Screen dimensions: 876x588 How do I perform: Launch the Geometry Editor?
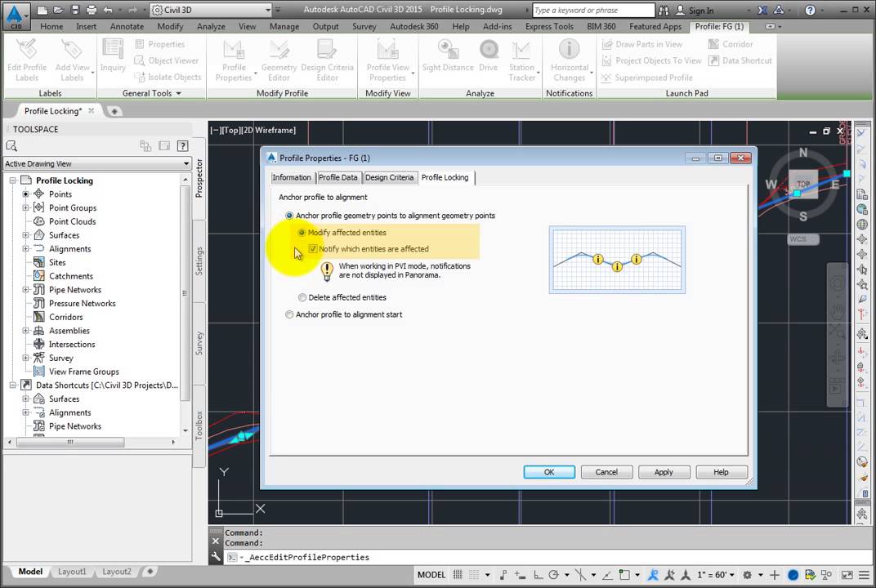[x=279, y=60]
